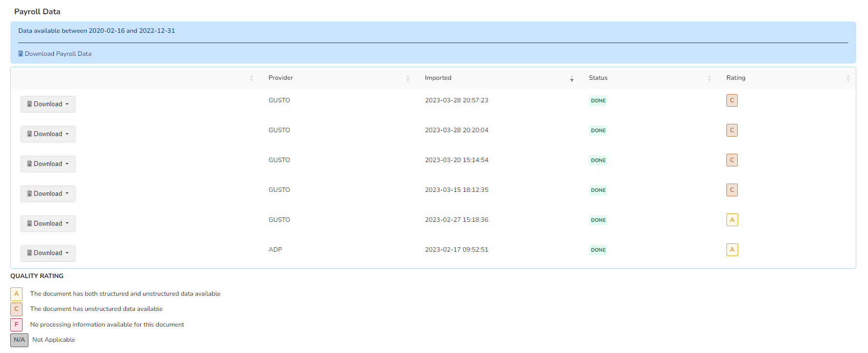Click sort arrow icon of Imported column
868x353 pixels.
[x=572, y=78]
